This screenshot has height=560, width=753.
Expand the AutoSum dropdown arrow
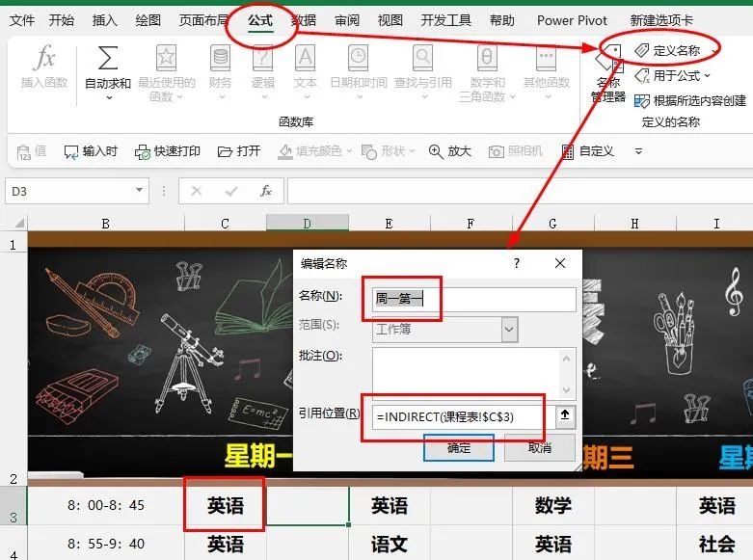pyautogui.click(x=109, y=98)
